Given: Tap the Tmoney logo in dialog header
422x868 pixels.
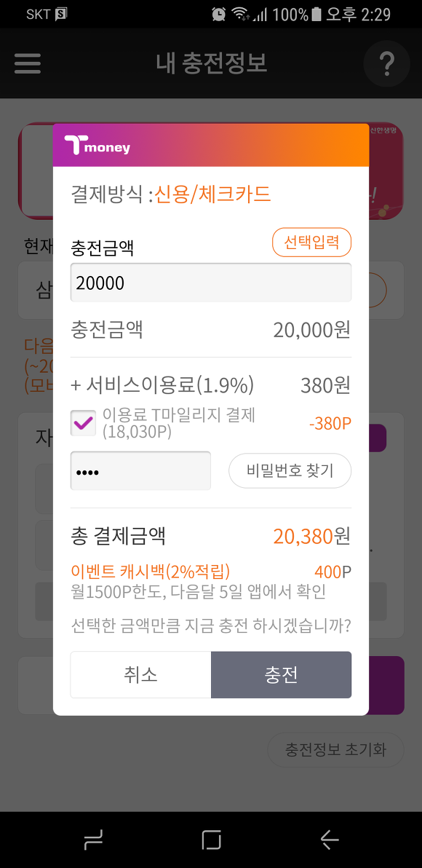Looking at the screenshot, I should point(97,146).
